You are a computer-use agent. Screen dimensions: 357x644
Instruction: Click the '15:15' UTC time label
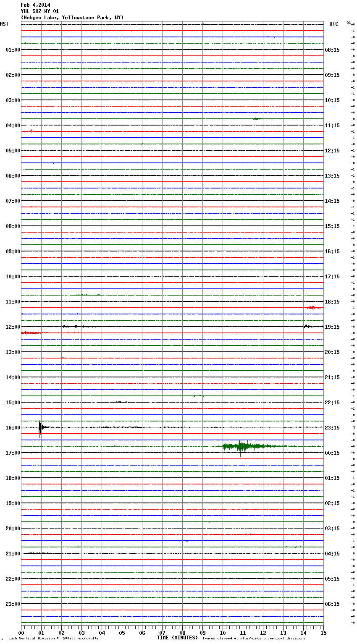[x=332, y=226]
